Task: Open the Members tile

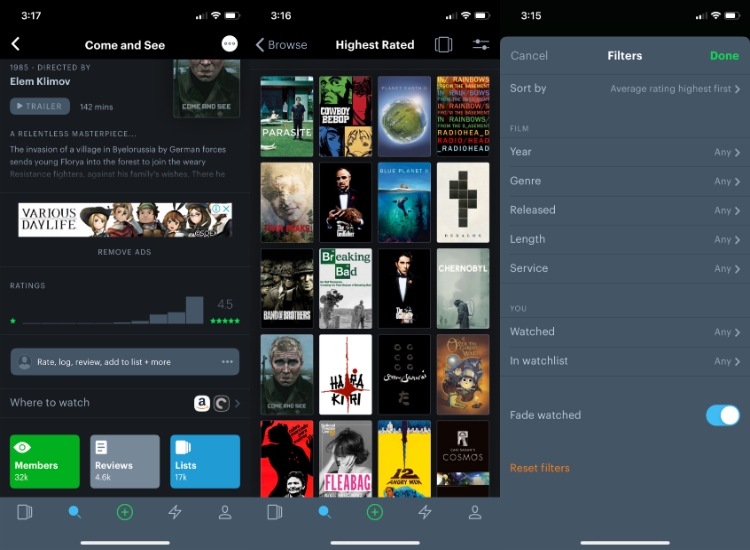Action: (44, 461)
